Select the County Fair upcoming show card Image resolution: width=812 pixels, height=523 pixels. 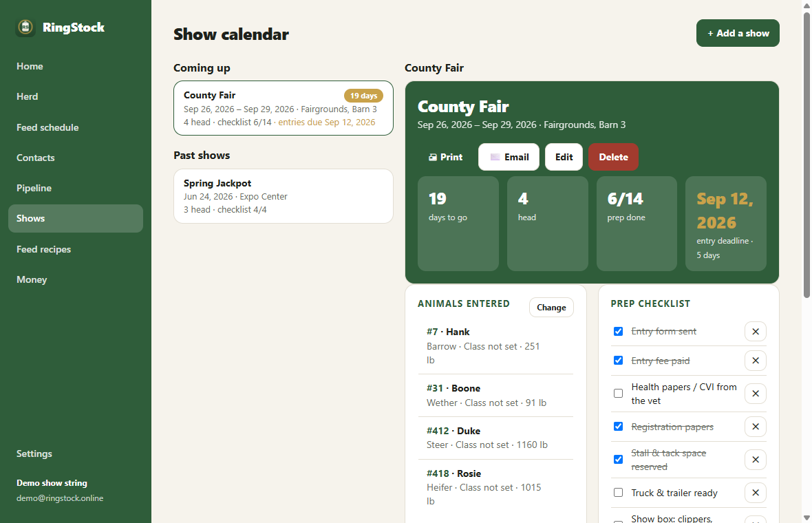tap(284, 108)
